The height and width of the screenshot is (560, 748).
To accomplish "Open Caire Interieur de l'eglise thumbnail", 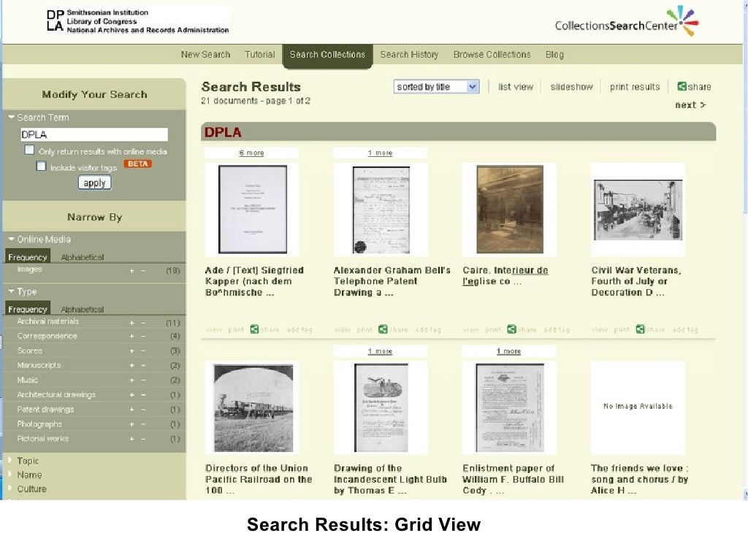I will pyautogui.click(x=509, y=210).
